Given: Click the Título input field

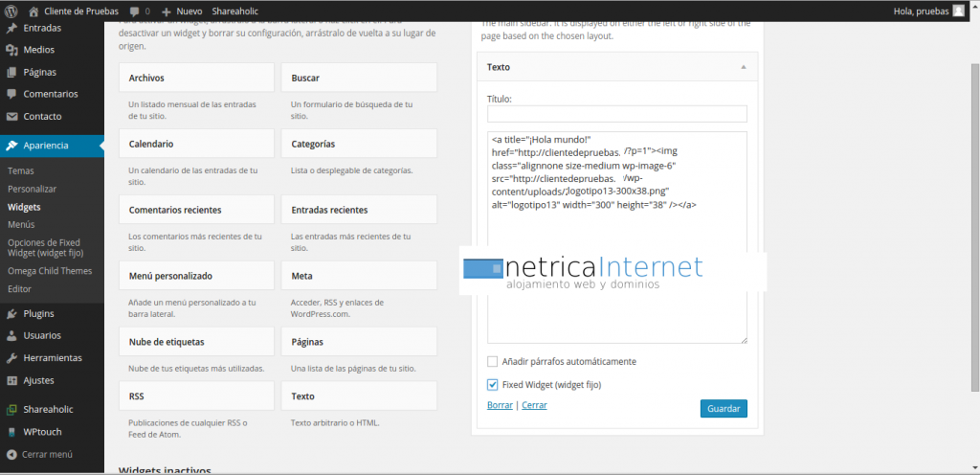Looking at the screenshot, I should point(616,114).
